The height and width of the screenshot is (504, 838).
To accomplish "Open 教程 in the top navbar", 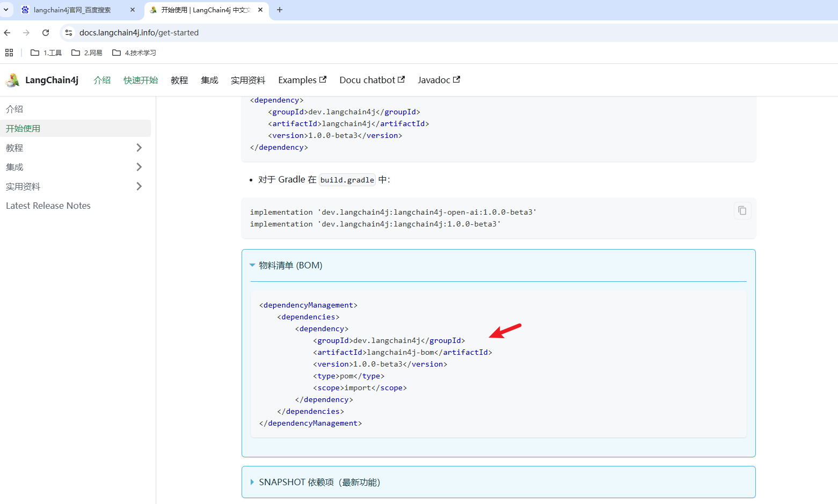I will [x=179, y=80].
